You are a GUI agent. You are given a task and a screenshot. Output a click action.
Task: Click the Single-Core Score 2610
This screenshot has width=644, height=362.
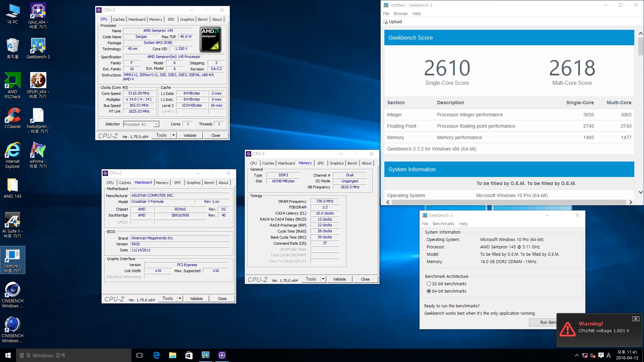coord(447,68)
